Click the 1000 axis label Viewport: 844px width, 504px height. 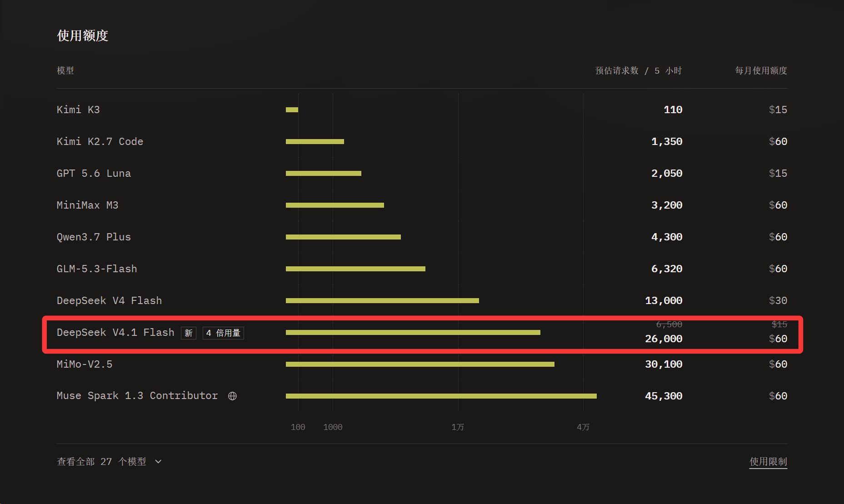coord(333,427)
